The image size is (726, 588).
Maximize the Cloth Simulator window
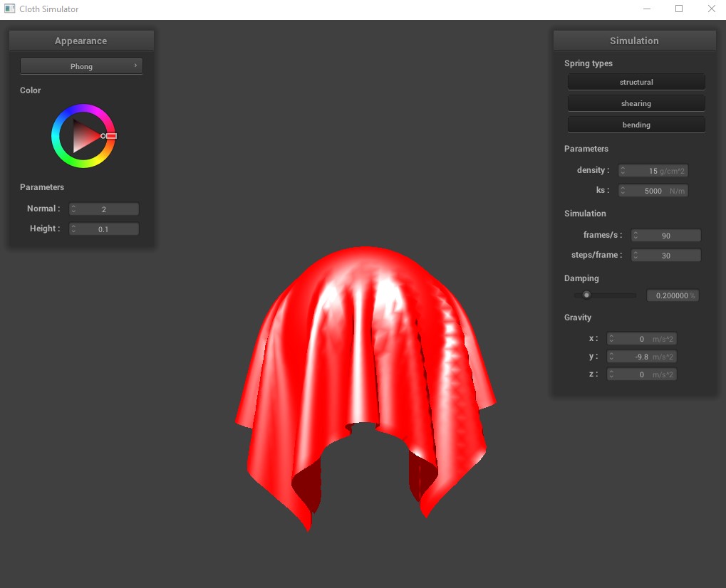point(679,9)
